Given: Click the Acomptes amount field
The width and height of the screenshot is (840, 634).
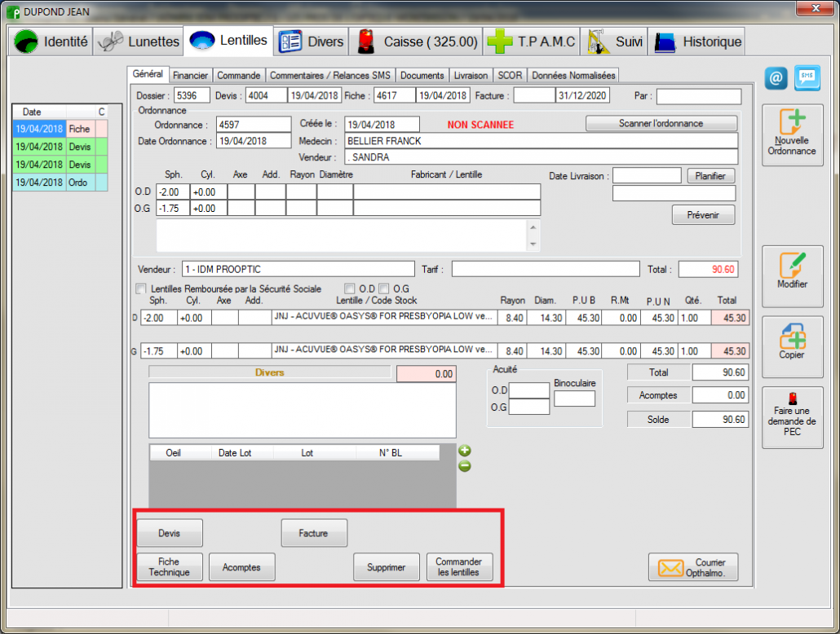Looking at the screenshot, I should tap(719, 395).
